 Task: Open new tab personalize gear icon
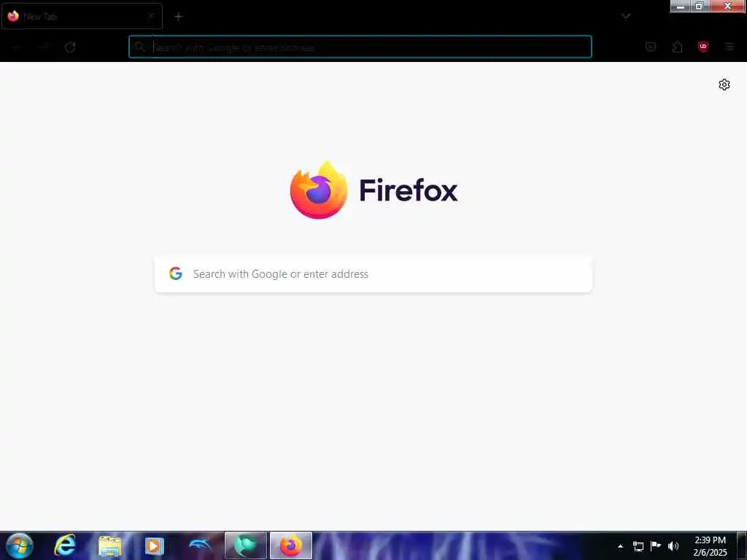[x=724, y=85]
